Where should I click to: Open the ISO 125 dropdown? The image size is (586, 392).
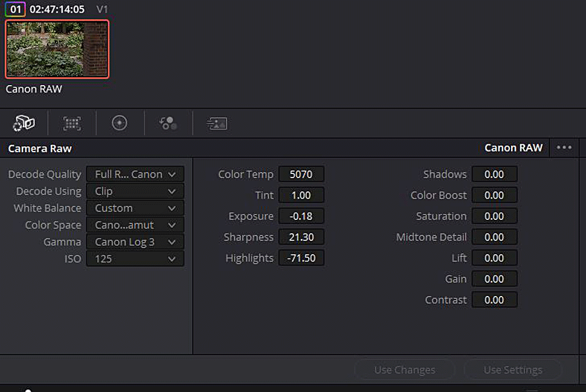pyautogui.click(x=135, y=259)
